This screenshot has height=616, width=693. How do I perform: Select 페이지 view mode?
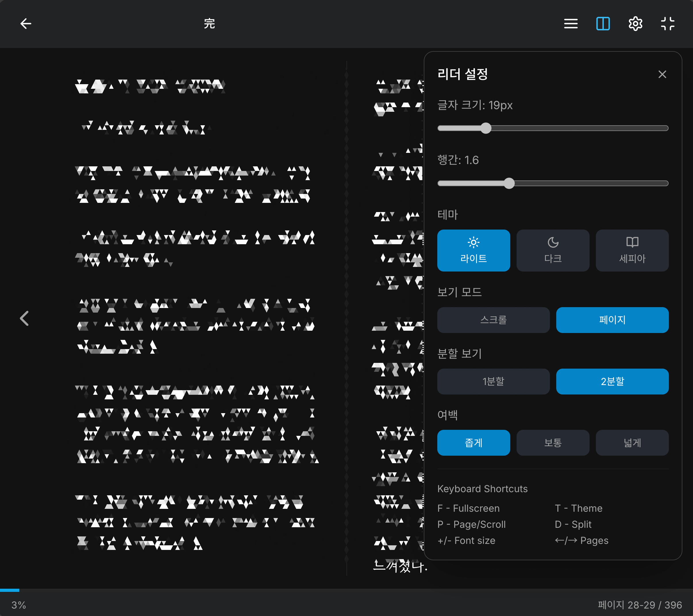(x=612, y=320)
